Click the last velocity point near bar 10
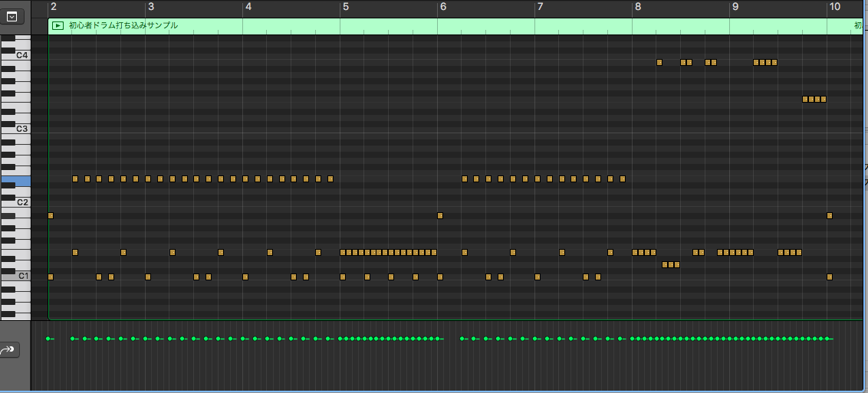Screen dimensions: 868x393 [x=828, y=339]
